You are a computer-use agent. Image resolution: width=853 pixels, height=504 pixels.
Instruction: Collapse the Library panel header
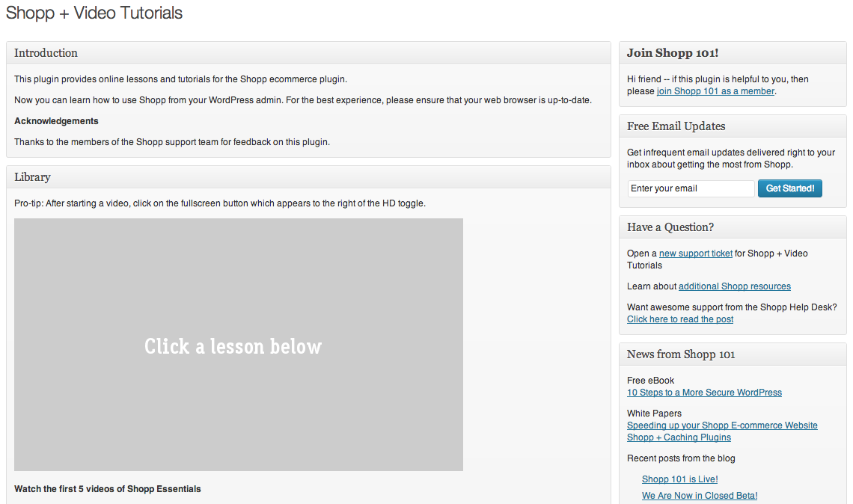tap(308, 177)
